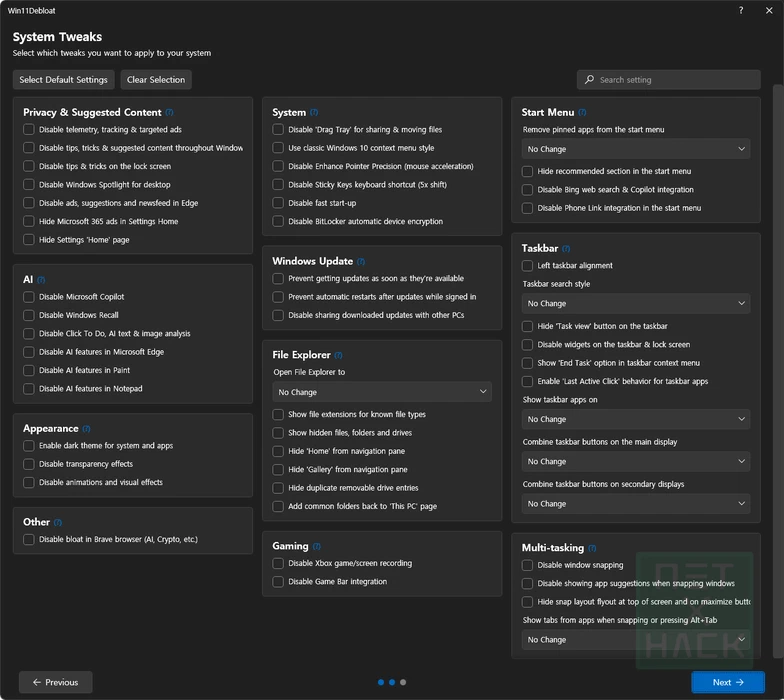This screenshot has height=700, width=784.
Task: Click the help icon beside Privacy & Suggested Content
Action: (x=169, y=113)
